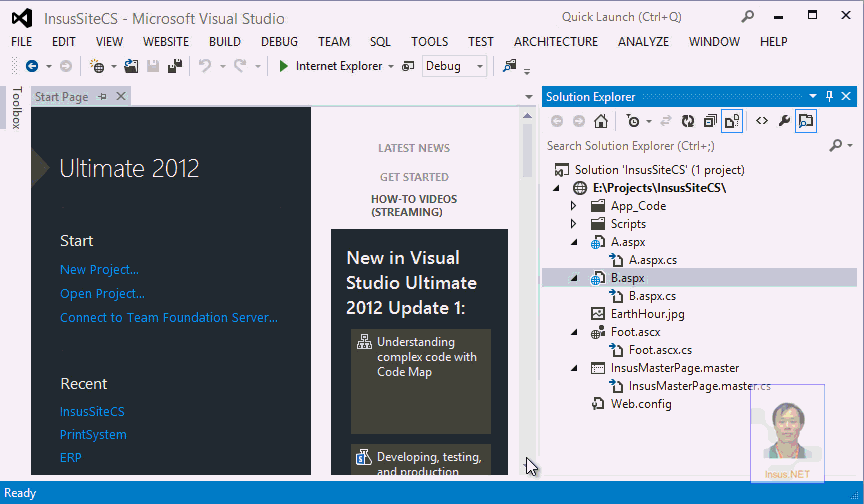This screenshot has width=864, height=504.
Task: Open the Solution Explorer window options dropdown
Action: (813, 96)
